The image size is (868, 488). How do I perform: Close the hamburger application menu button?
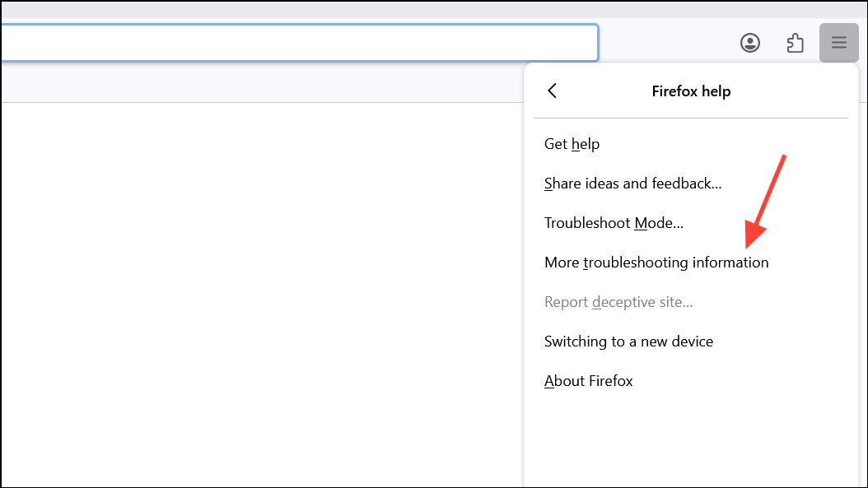click(838, 43)
